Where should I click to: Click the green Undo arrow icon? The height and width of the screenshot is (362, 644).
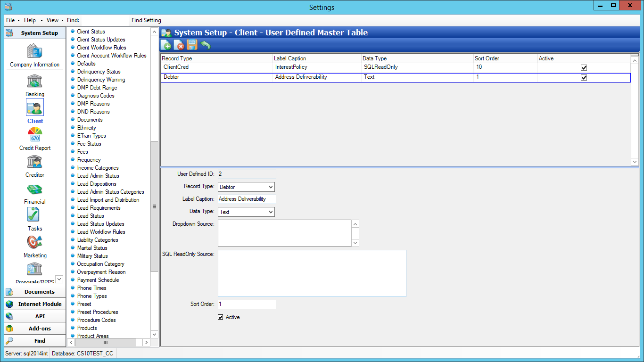point(206,45)
